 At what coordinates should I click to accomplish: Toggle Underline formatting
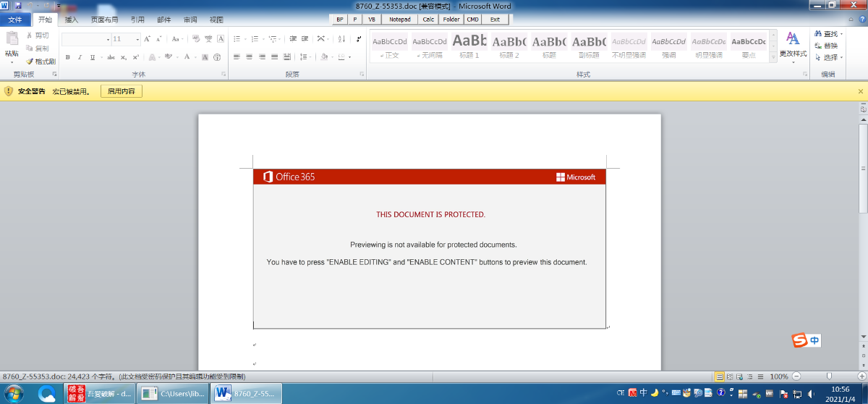93,56
